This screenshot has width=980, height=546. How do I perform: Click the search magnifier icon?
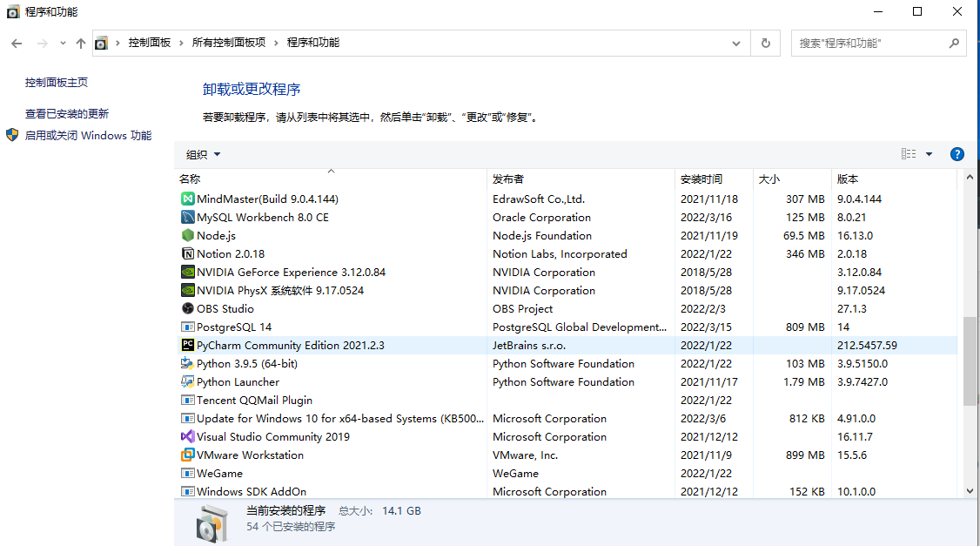954,44
